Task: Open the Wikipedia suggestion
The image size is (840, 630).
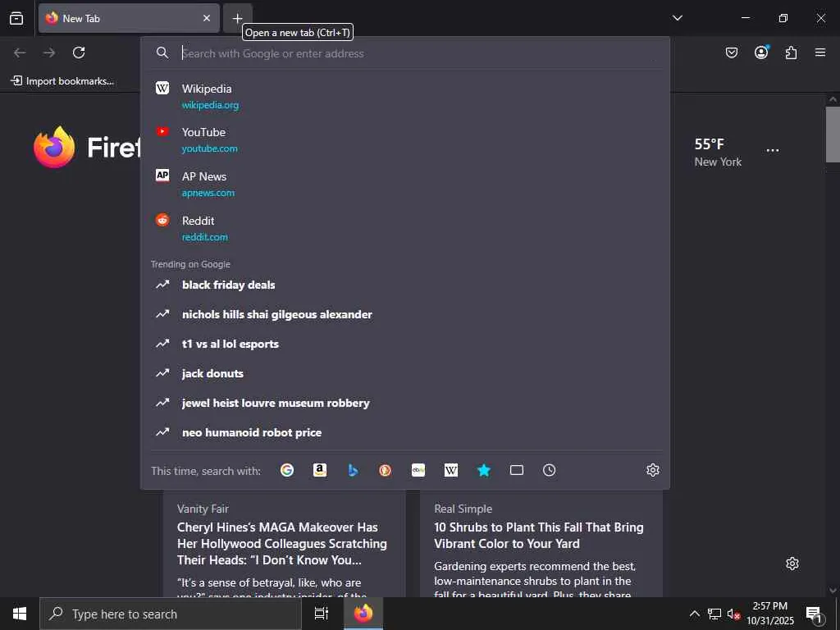Action: pyautogui.click(x=405, y=96)
